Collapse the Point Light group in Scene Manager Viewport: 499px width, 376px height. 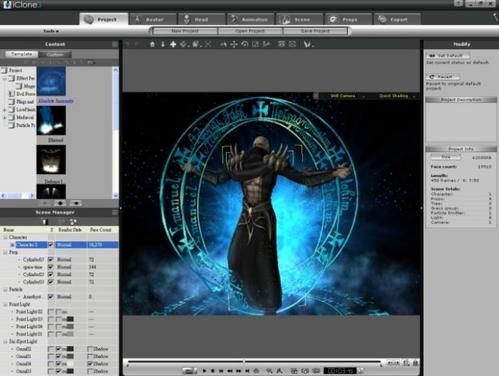(x=5, y=304)
